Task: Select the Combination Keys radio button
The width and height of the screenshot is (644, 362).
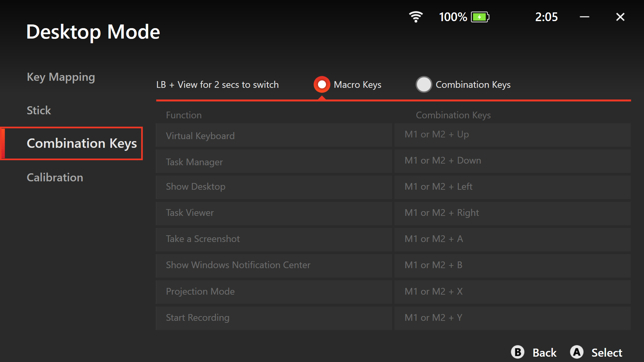Action: point(424,84)
